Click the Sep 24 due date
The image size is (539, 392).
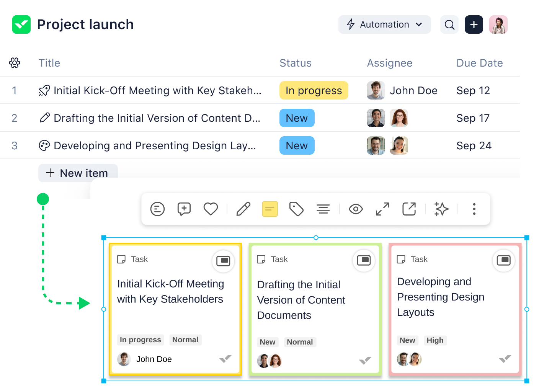pyautogui.click(x=474, y=145)
